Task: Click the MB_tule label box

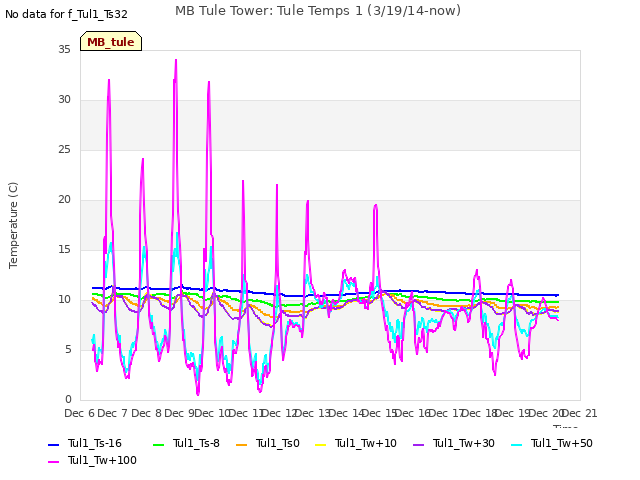Action: pos(111,41)
